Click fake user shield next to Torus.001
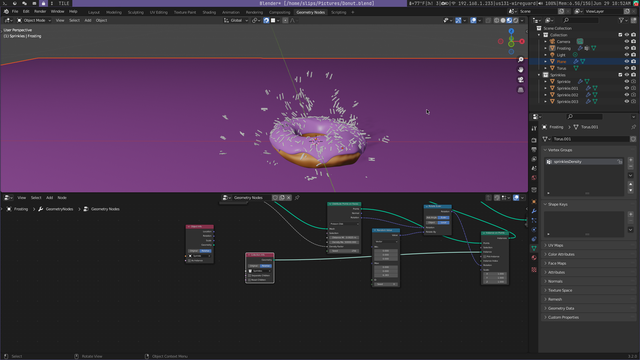The height and width of the screenshot is (360, 640). click(x=633, y=139)
